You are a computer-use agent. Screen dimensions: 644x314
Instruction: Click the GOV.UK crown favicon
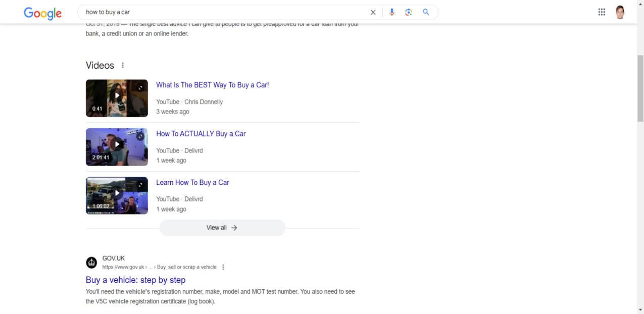91,263
